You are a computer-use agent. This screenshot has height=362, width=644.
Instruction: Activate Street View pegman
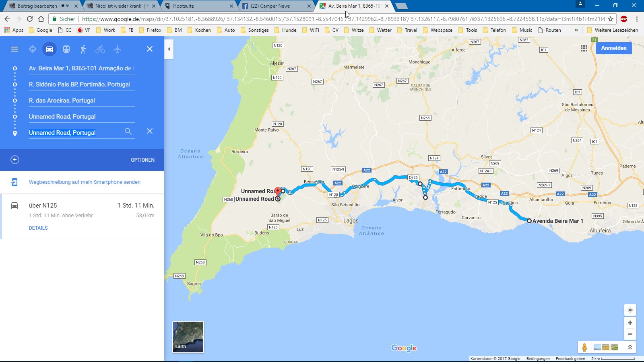(584, 348)
